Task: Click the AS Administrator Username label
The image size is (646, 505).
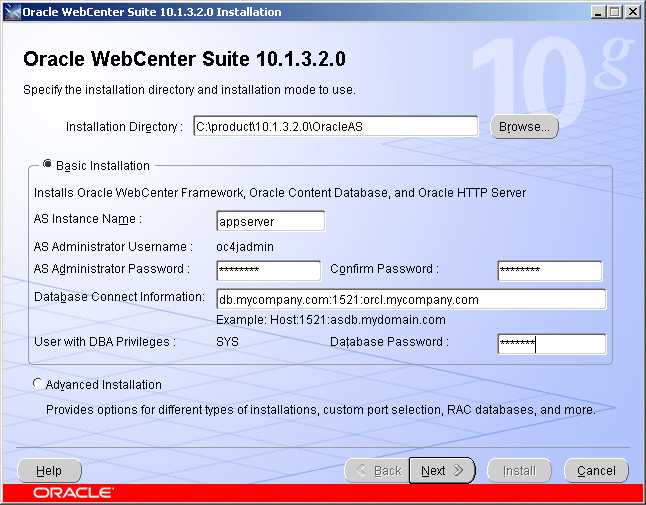Action: 113,247
